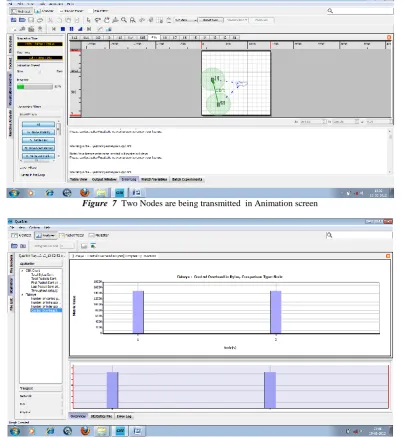
Task: Select Total Bytes Sent under CBR Client
Action: coord(42,275)
